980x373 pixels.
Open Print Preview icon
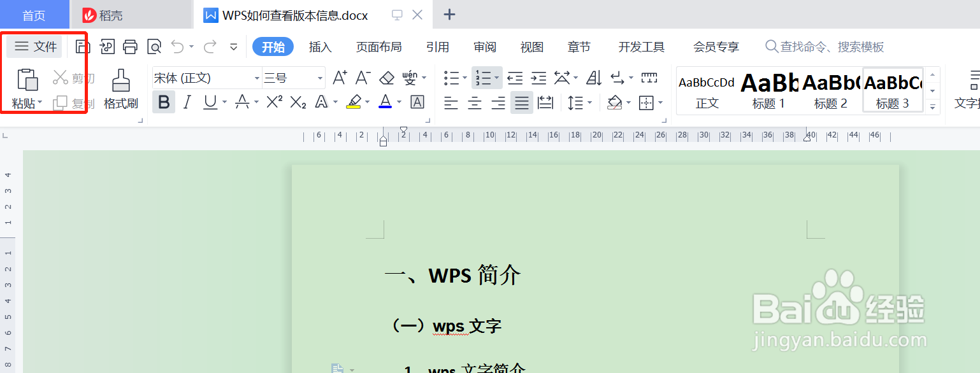coord(154,46)
